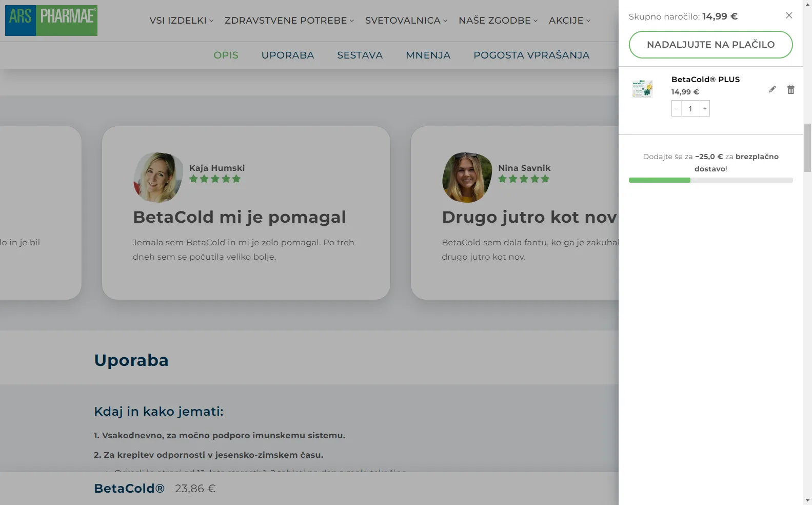Click the 23,86 € price in the bottom bar
Viewport: 812px width, 505px height.
pos(195,489)
